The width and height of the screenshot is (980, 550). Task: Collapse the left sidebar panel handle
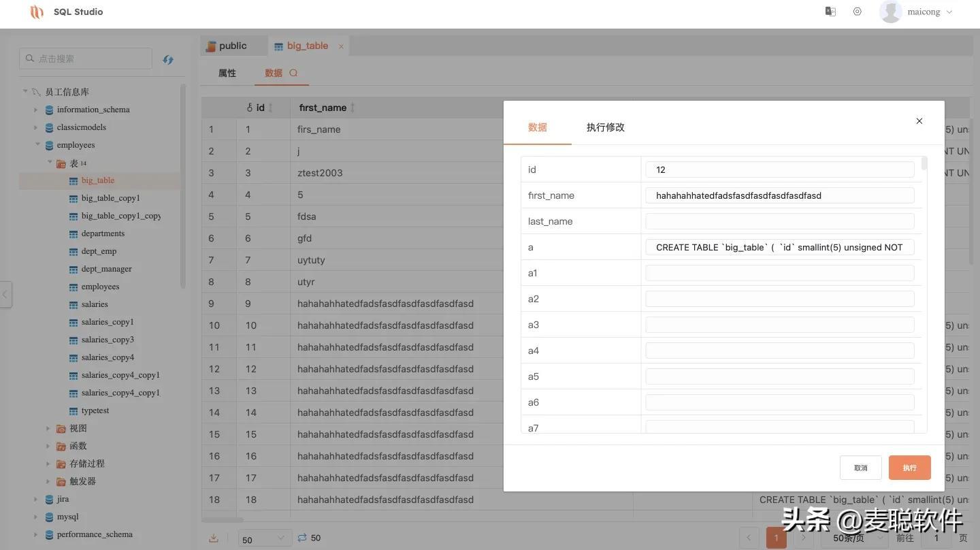[5, 295]
